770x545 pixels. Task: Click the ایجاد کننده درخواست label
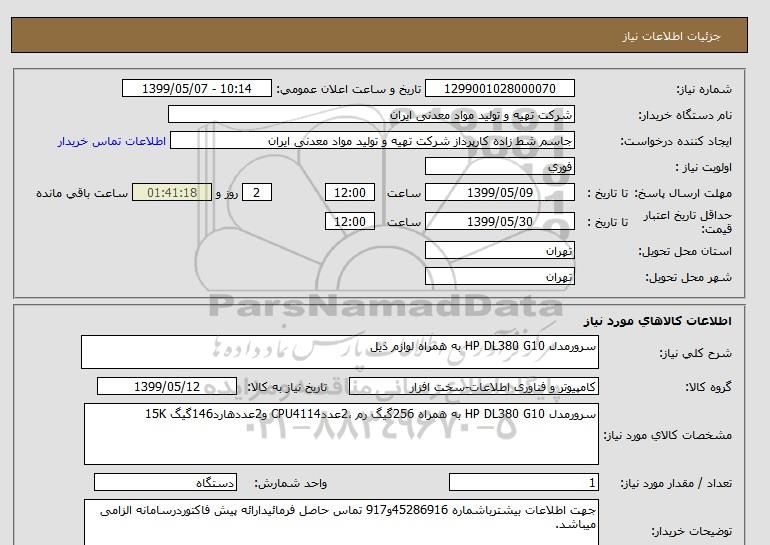tap(676, 141)
